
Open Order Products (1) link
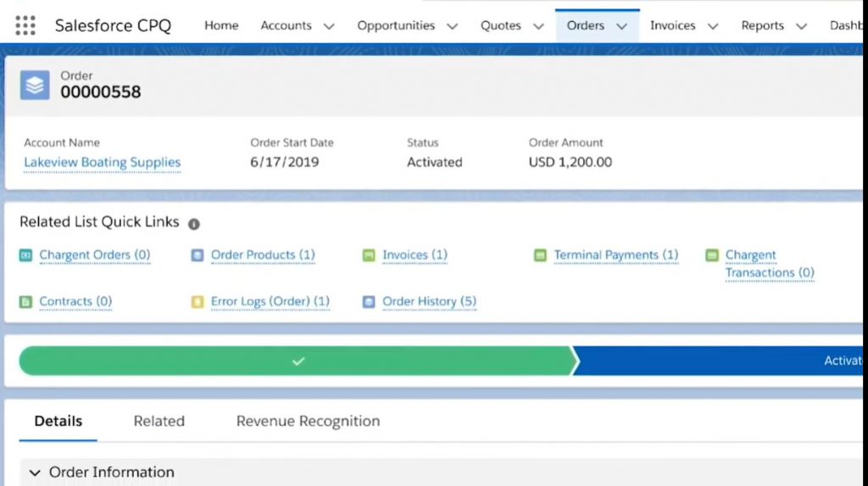coord(263,255)
